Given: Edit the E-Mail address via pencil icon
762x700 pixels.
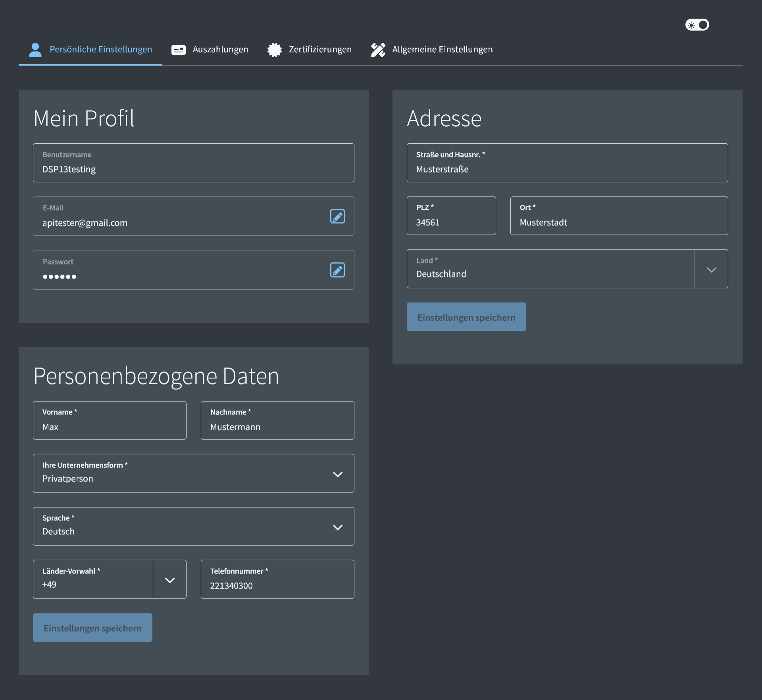Looking at the screenshot, I should (337, 216).
